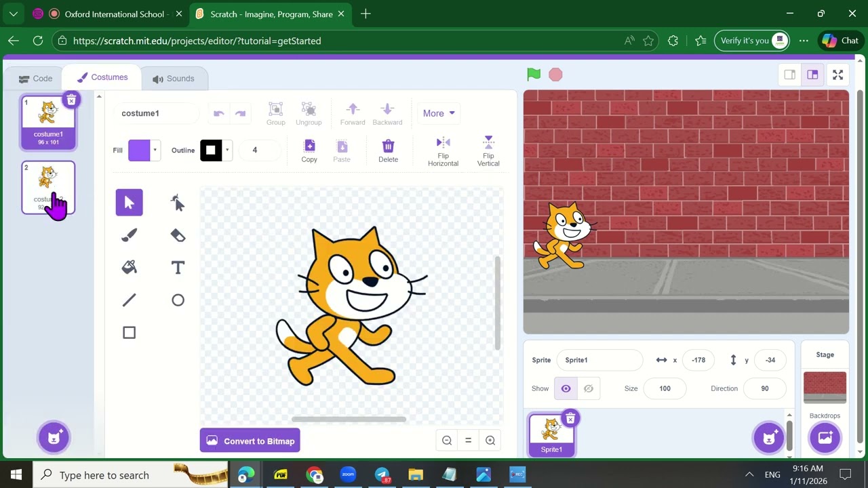Edit the sprite x position field
868x488 pixels.
tap(698, 360)
